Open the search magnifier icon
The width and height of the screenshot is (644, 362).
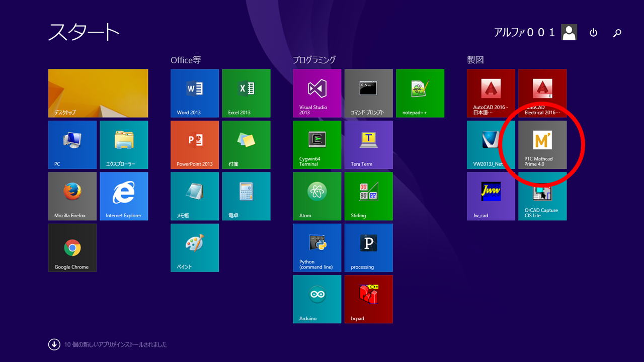[617, 33]
